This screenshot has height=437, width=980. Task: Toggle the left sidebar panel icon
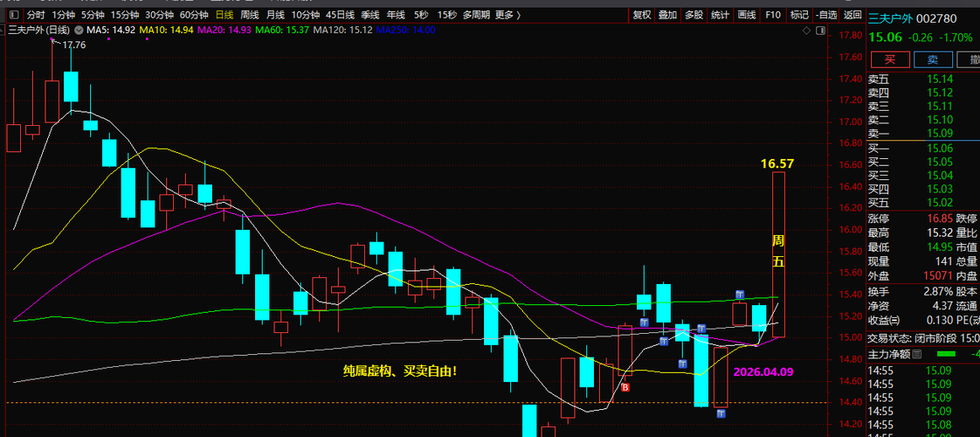point(14,15)
